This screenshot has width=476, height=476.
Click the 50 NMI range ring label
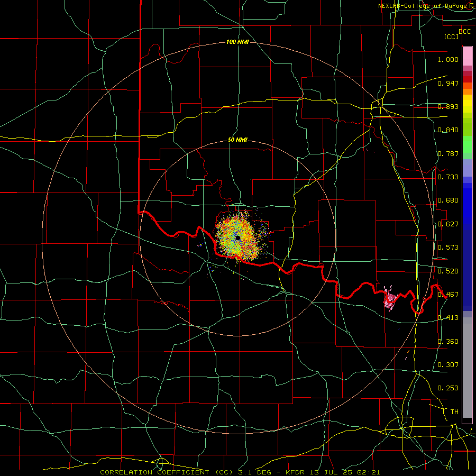tap(237, 140)
